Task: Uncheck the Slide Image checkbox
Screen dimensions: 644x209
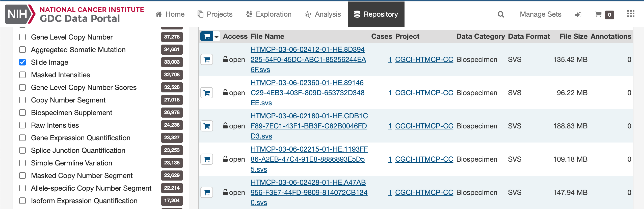Action: coord(22,62)
